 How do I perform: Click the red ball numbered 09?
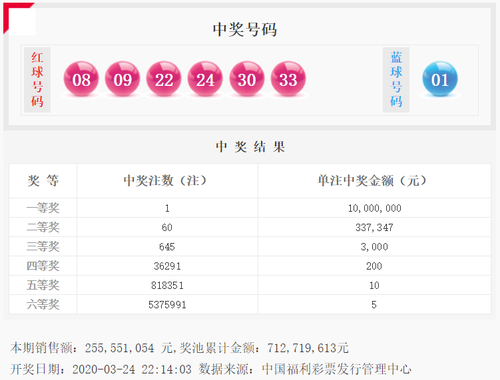pyautogui.click(x=122, y=79)
